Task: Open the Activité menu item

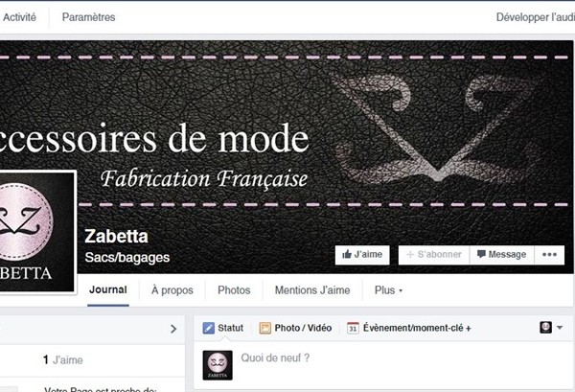Action: (19, 17)
